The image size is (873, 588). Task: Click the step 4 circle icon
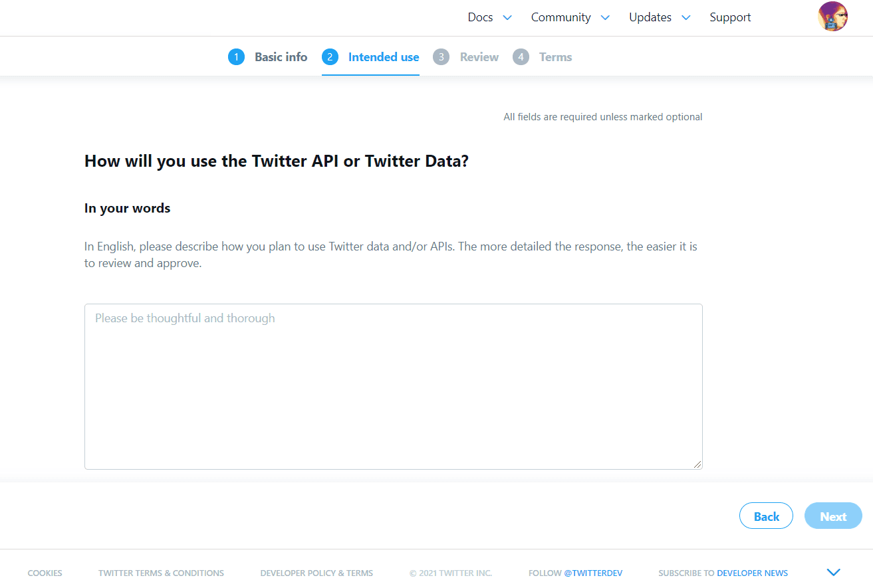[x=521, y=57]
